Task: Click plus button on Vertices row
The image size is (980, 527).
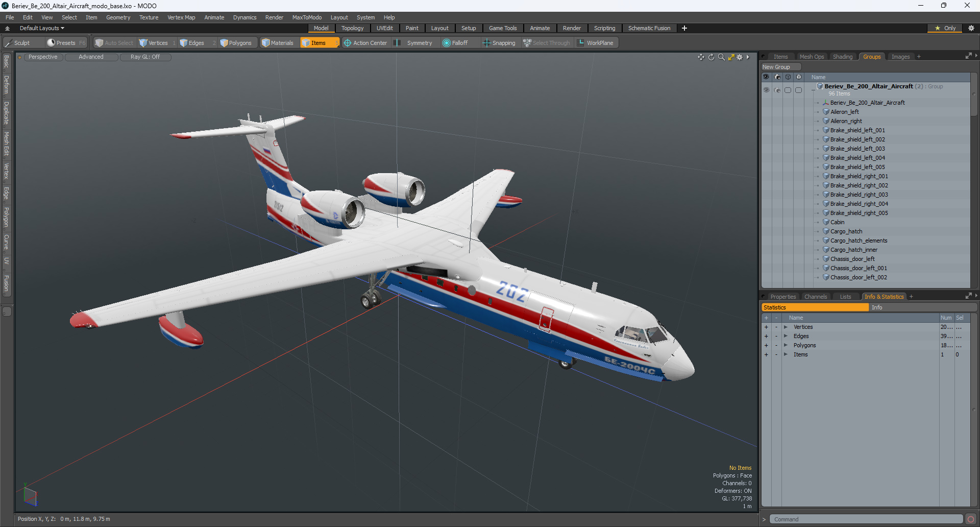Action: coord(766,327)
